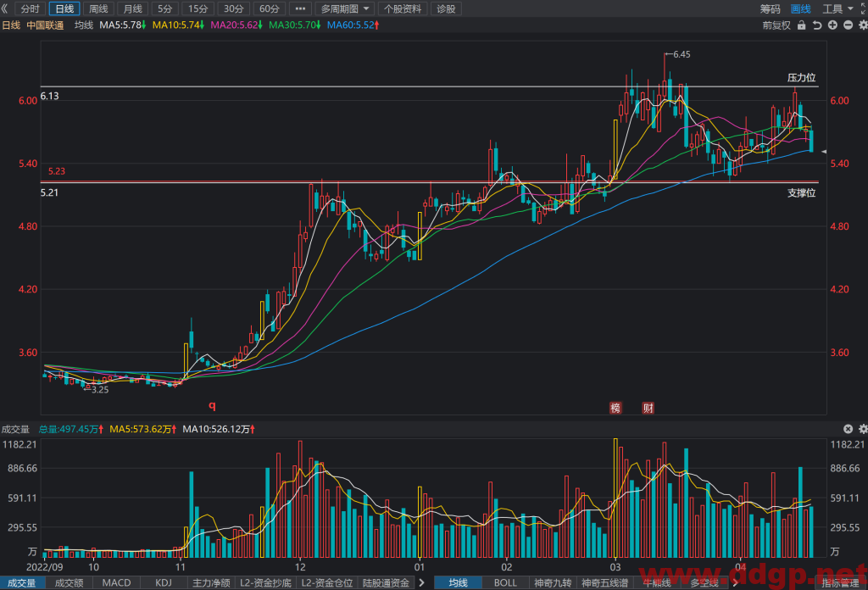The width and height of the screenshot is (868, 590).
Task: Open main chart settings gear
Action: (862, 25)
